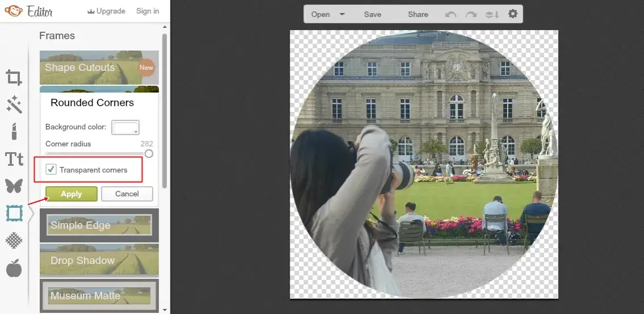Click the undo arrow in toolbar
The image size is (644, 314).
(451, 14)
